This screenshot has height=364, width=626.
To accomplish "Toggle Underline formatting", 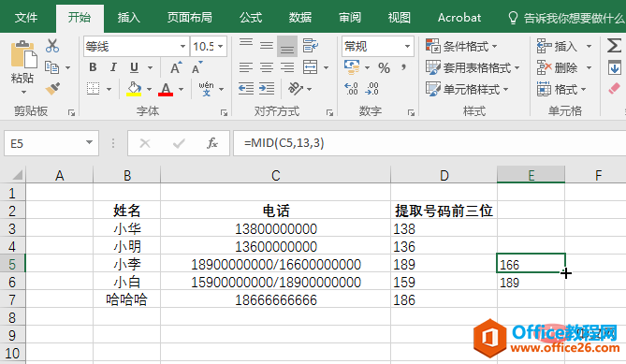I will (134, 67).
